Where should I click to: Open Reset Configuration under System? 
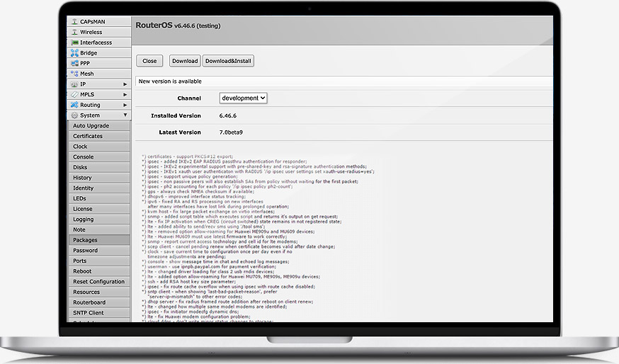99,281
